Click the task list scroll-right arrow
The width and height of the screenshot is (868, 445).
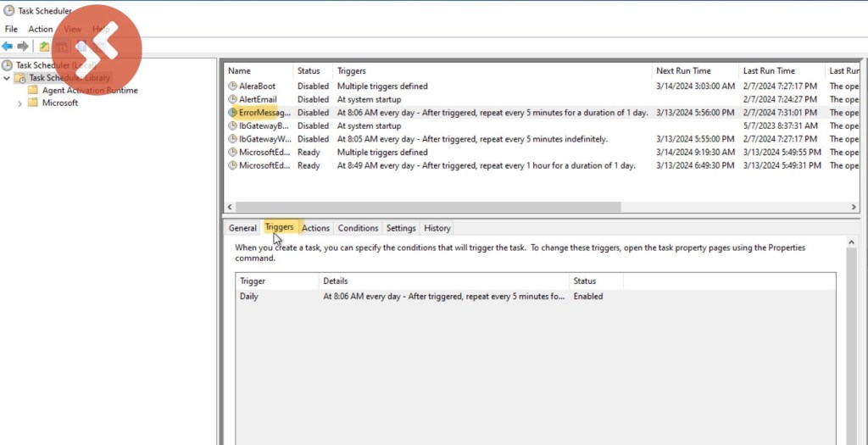[854, 207]
